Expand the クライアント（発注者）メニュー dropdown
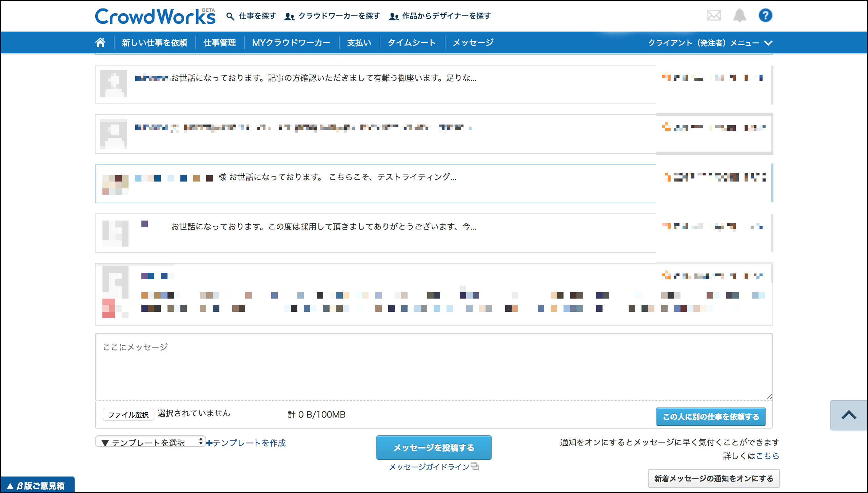 [x=710, y=43]
